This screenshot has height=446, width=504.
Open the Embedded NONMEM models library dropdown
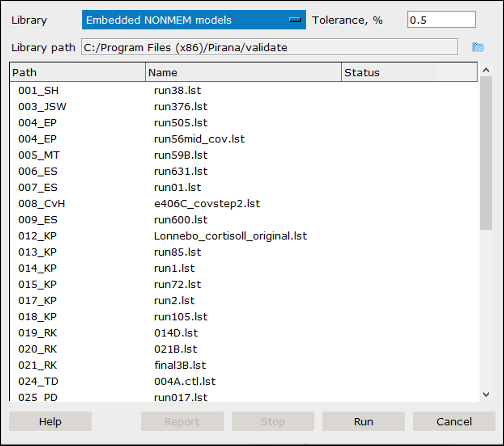(x=194, y=20)
